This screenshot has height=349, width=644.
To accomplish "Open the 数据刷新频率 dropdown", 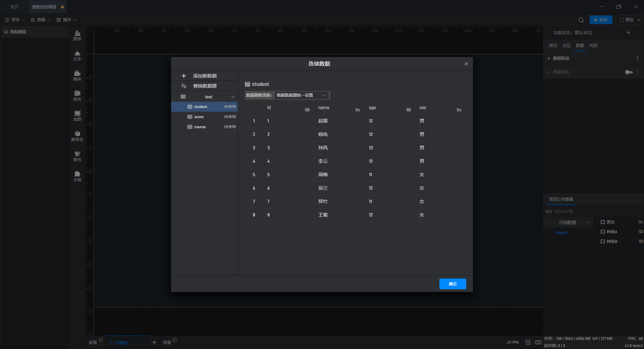I will tap(301, 95).
